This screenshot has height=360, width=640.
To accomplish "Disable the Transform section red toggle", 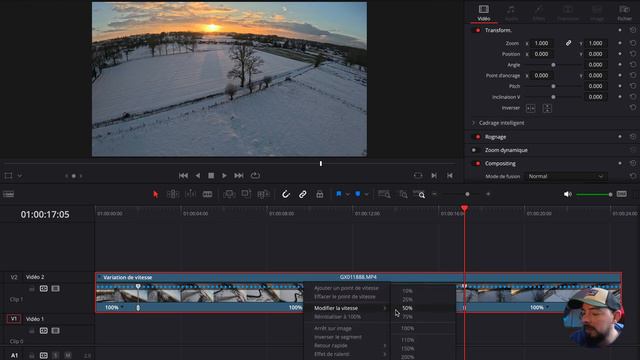I will (x=477, y=30).
